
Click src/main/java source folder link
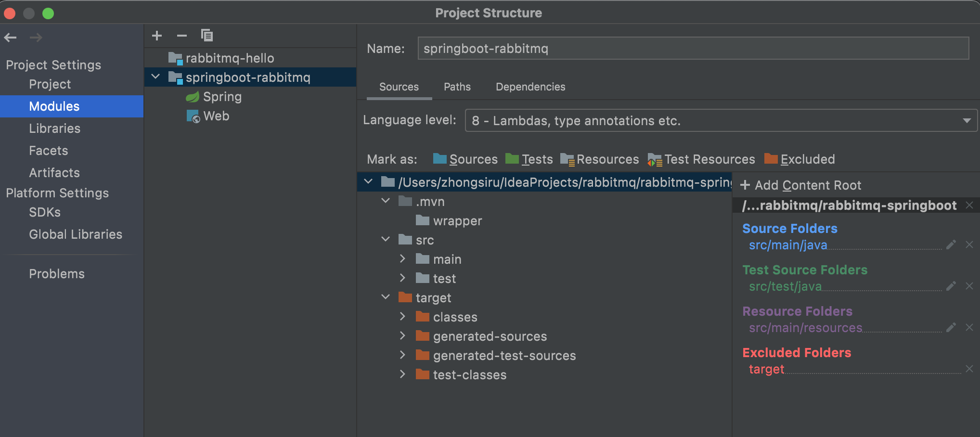pos(788,245)
